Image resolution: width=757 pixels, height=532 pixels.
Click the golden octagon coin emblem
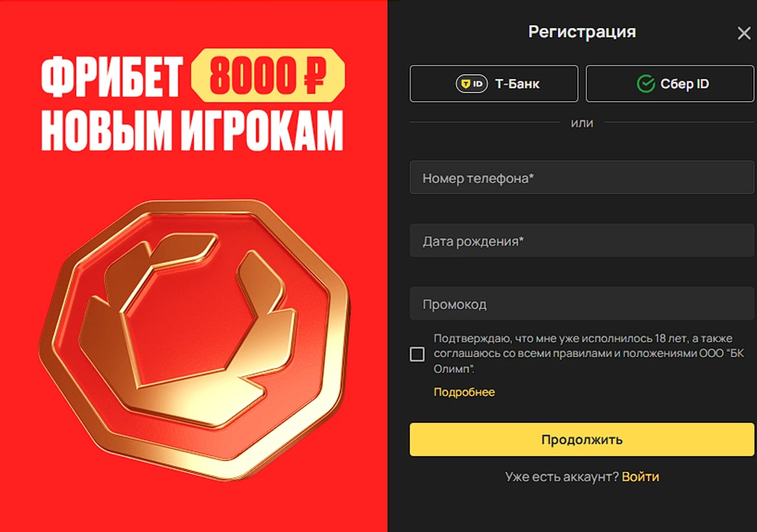(195, 340)
